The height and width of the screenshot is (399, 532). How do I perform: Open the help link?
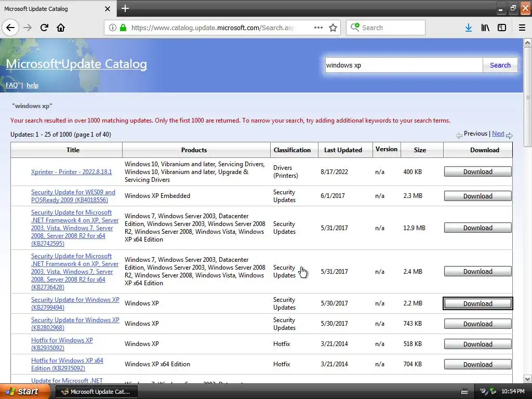coord(33,85)
